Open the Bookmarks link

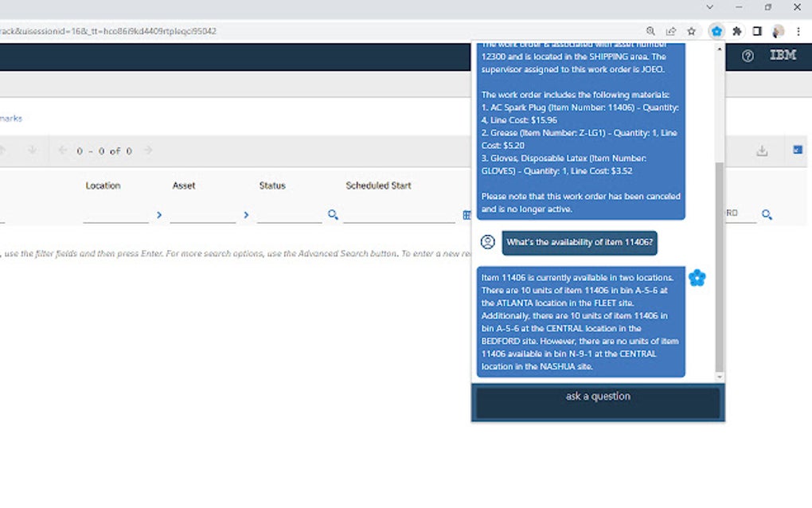click(11, 118)
